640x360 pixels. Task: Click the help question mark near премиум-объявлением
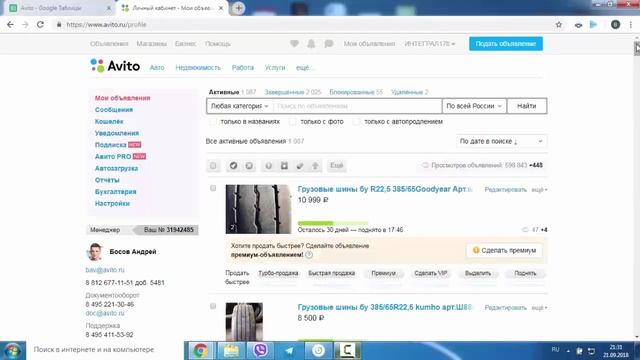[x=309, y=255]
